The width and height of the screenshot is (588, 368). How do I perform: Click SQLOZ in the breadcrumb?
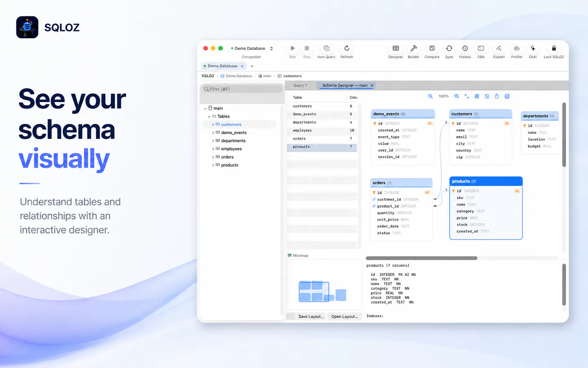208,76
